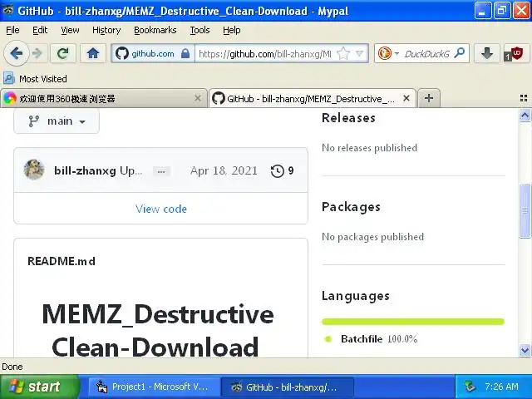The width and height of the screenshot is (532, 399).
Task: Open the DuckDuckGo search engine selector
Action: click(388, 53)
